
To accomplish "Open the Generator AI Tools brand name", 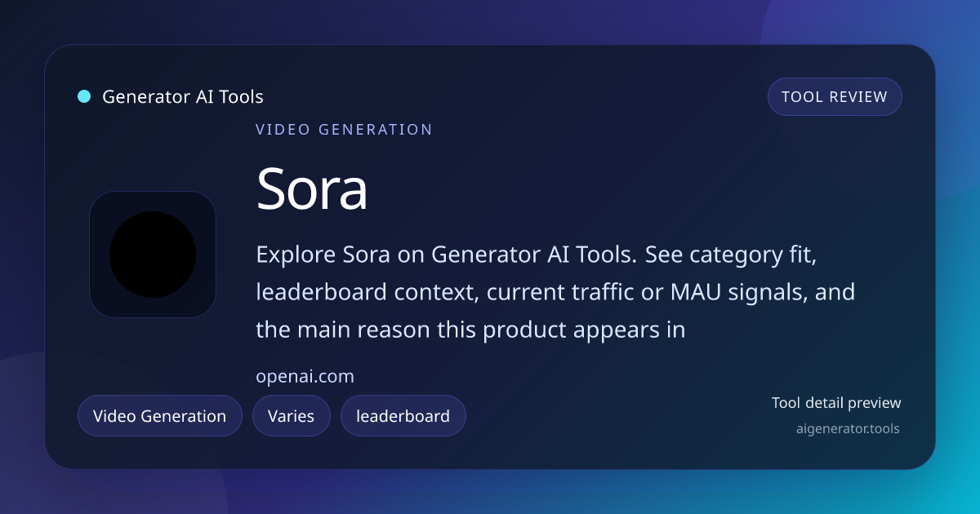I will point(183,96).
